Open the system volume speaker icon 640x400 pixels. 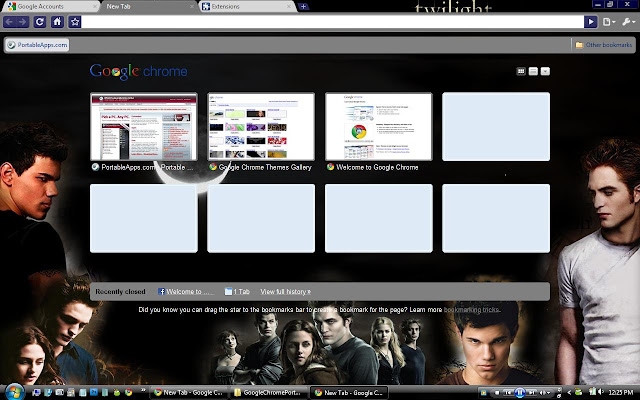point(601,392)
